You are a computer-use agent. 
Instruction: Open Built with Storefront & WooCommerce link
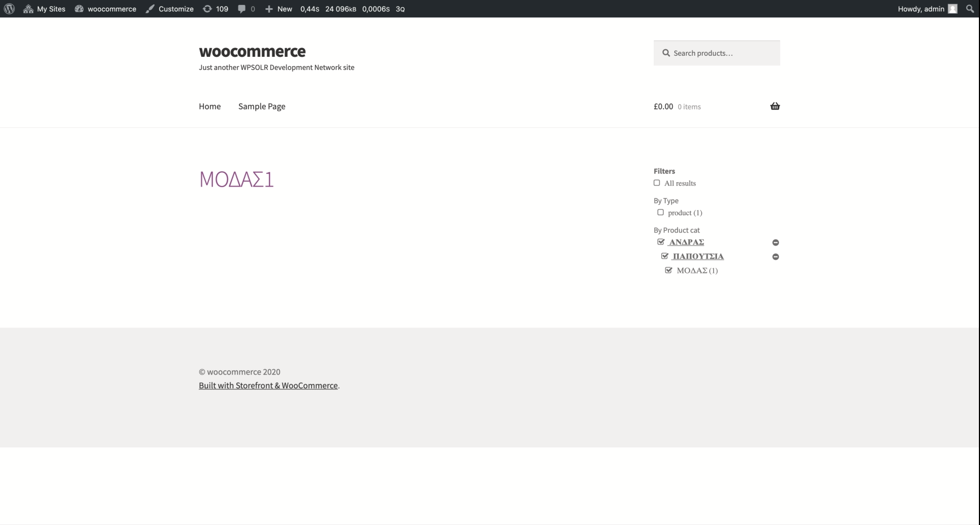(268, 386)
